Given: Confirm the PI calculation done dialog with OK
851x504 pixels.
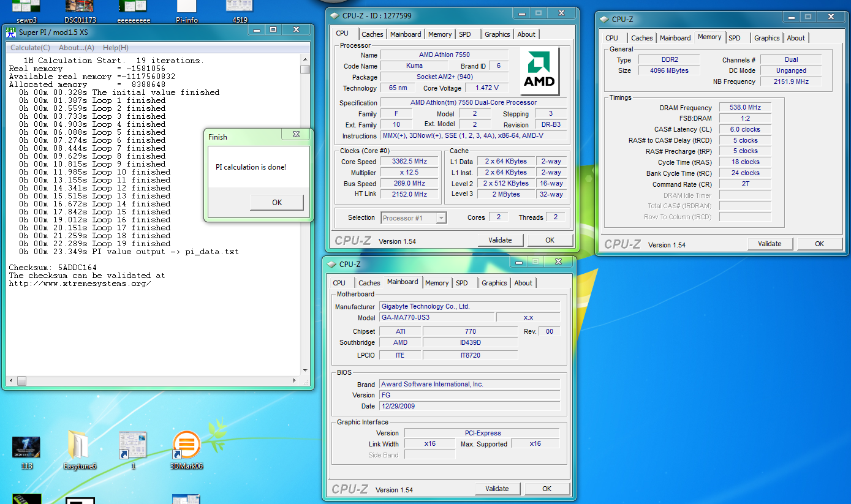Looking at the screenshot, I should coord(277,202).
